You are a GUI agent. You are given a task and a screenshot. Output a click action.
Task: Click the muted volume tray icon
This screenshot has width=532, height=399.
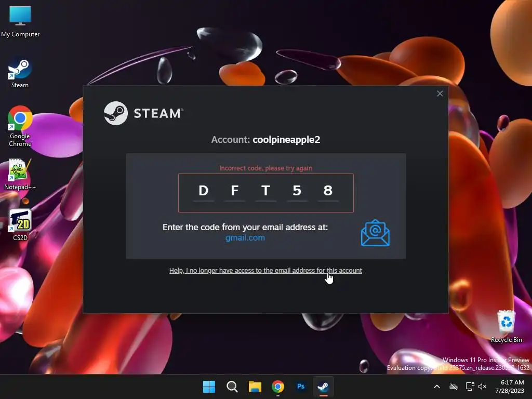click(x=483, y=387)
